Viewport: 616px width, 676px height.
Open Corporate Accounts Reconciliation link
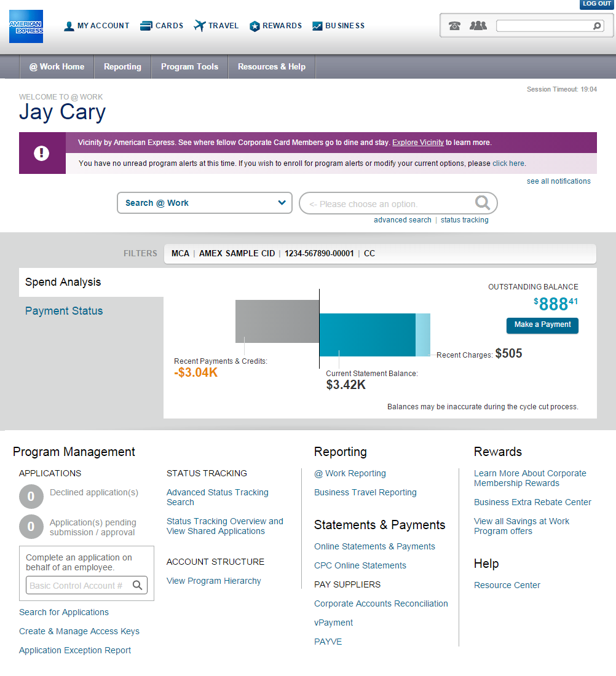click(381, 603)
